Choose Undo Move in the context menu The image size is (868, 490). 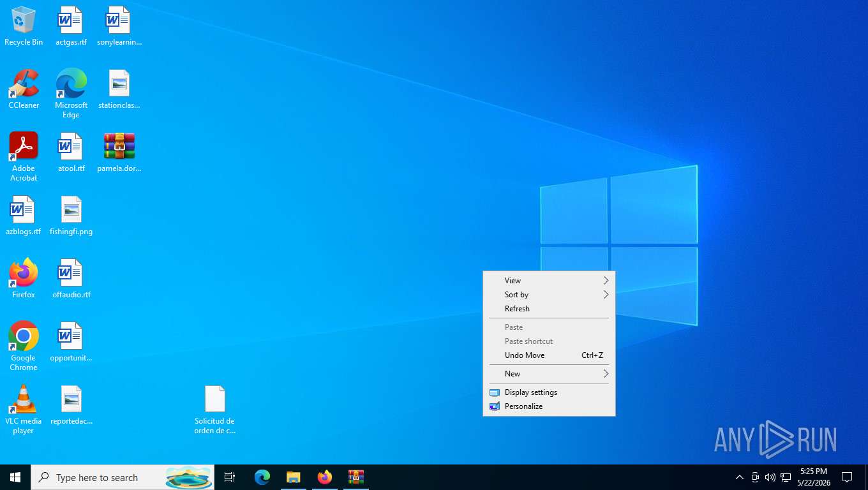pyautogui.click(x=549, y=355)
